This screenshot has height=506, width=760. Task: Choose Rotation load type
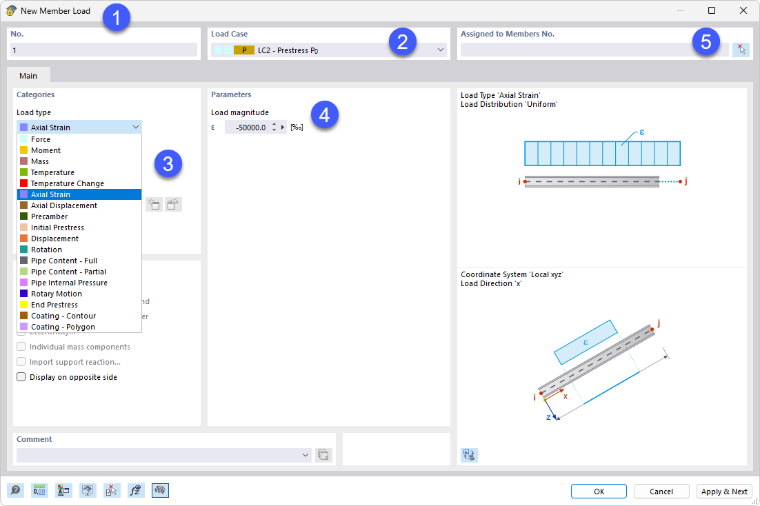coord(79,250)
